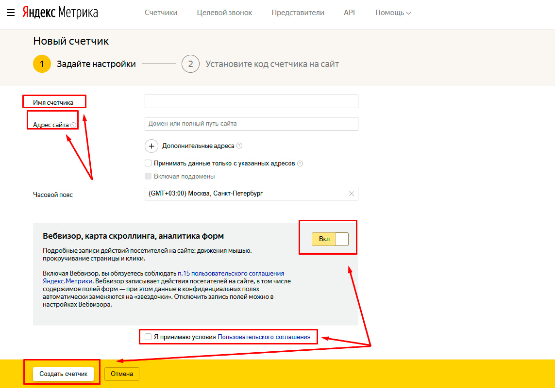The height and width of the screenshot is (392, 555).
Task: Open the help tooltip beside Дополнительные адреса
Action: (239, 146)
